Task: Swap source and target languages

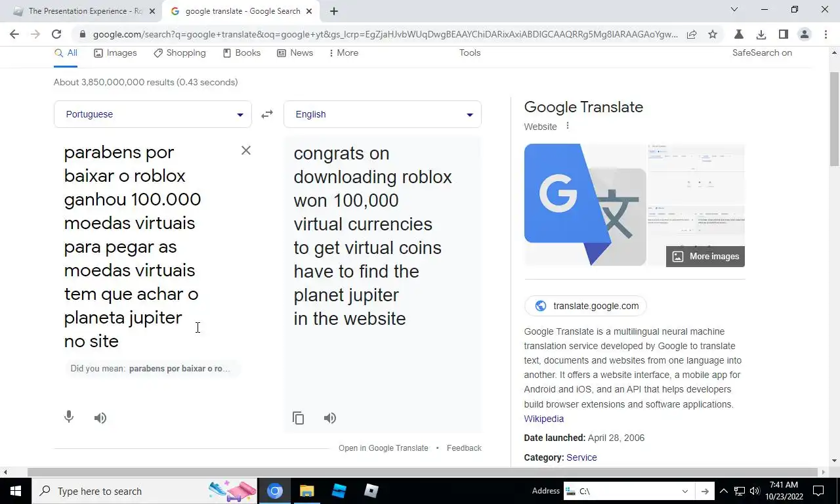Action: [x=266, y=114]
